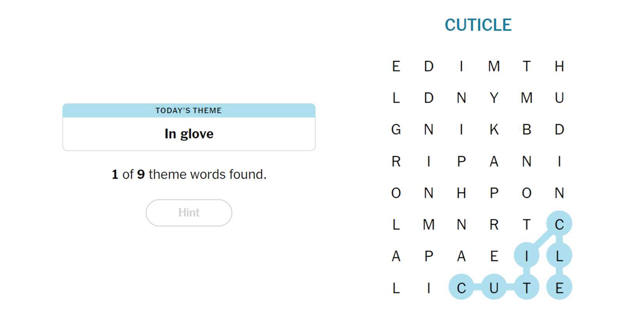644x322 pixels.
Task: Select the letter K in the grid
Action: click(x=494, y=130)
